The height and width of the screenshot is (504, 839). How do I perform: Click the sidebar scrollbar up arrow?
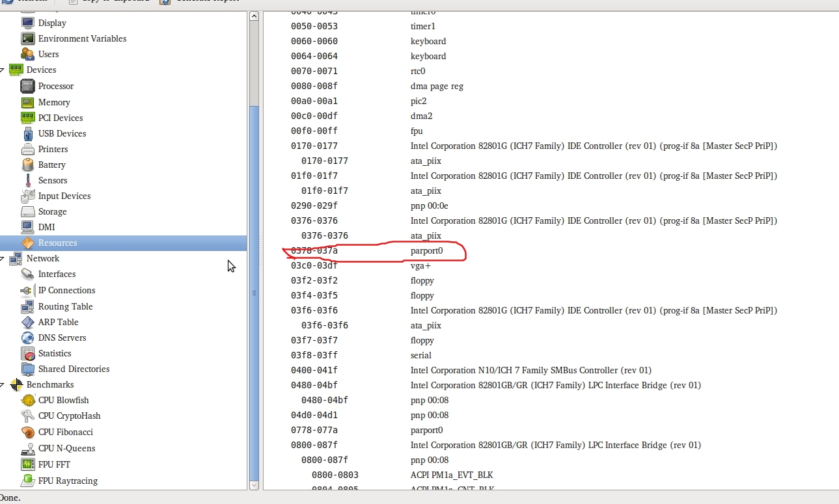coord(254,16)
